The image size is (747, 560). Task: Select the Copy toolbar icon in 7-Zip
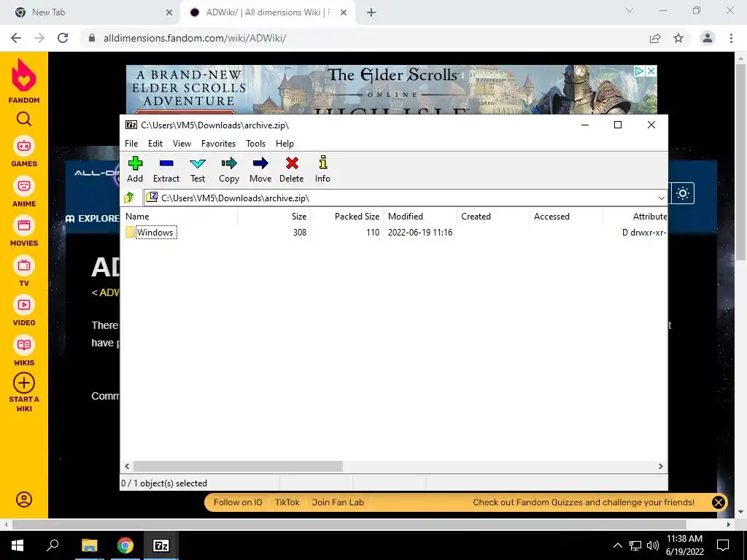228,163
